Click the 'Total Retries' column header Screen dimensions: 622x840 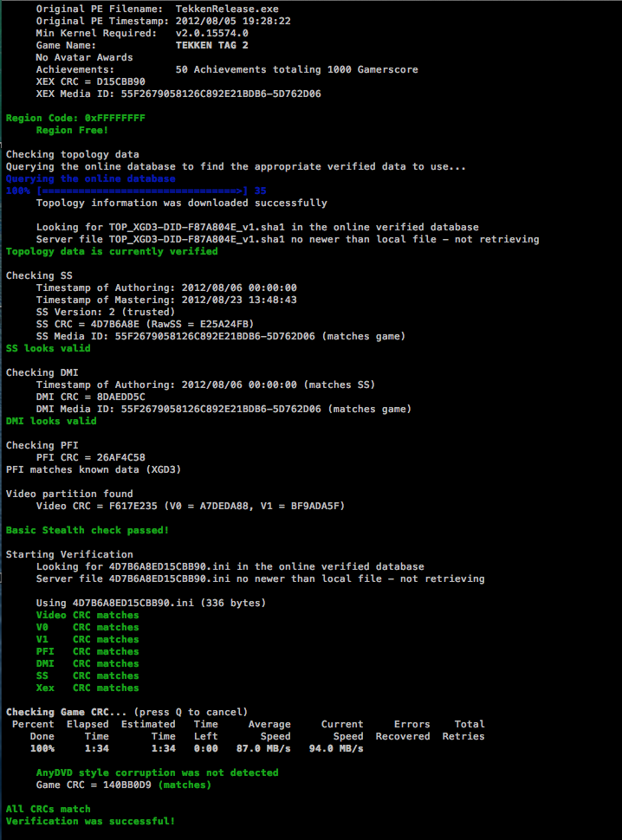[x=463, y=730]
